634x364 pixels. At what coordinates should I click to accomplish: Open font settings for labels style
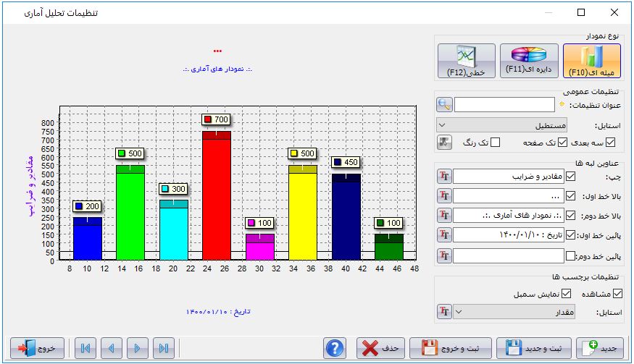tap(444, 312)
